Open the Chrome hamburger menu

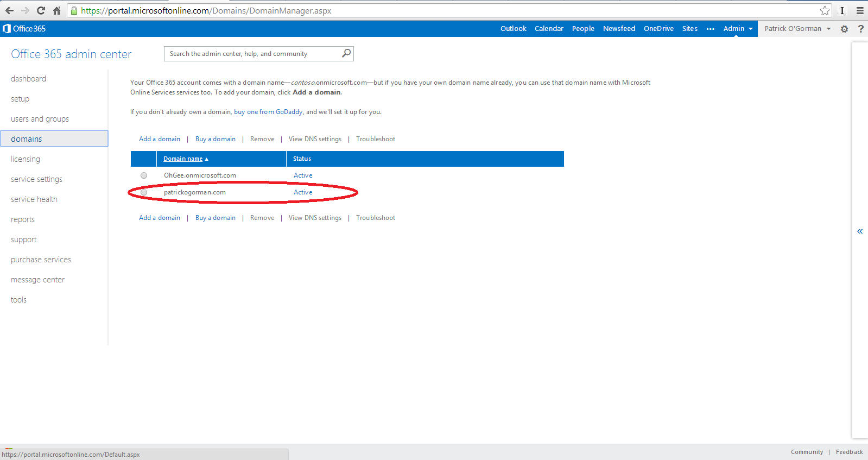(x=860, y=10)
